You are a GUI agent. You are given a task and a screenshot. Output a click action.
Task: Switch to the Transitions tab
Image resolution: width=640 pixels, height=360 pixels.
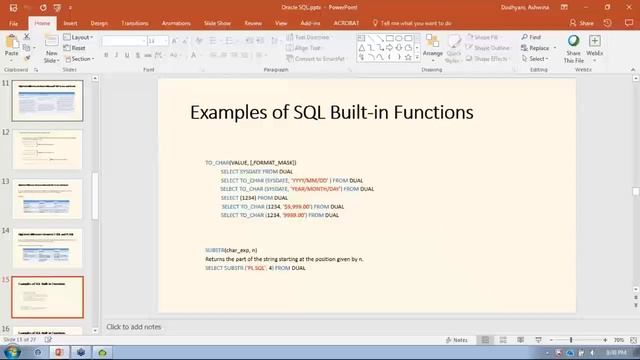(135, 23)
